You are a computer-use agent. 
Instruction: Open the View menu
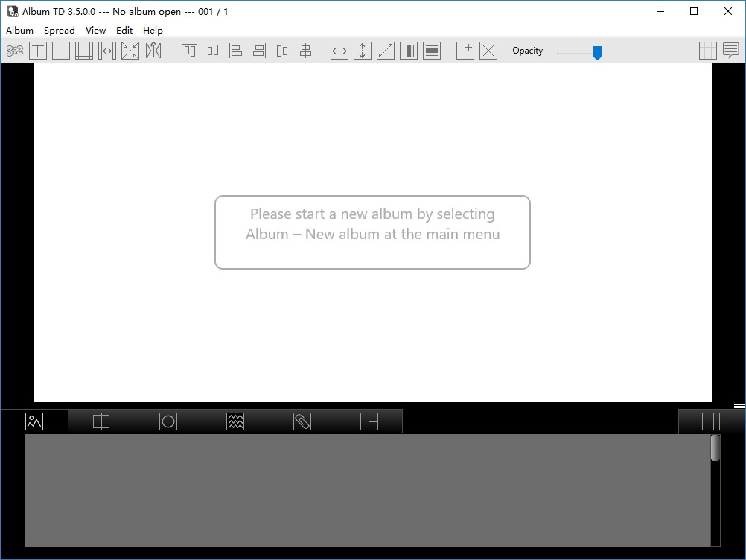click(95, 30)
